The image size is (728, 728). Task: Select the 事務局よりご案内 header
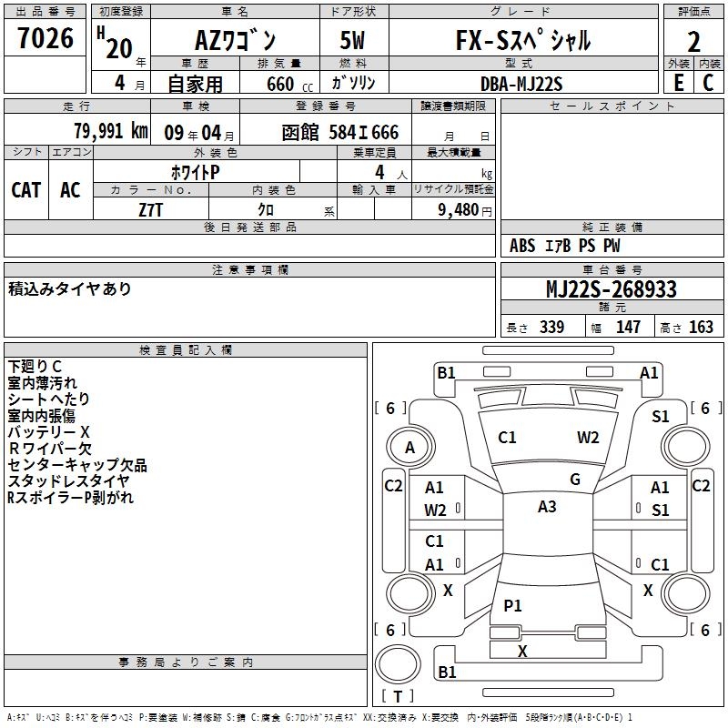(x=186, y=662)
